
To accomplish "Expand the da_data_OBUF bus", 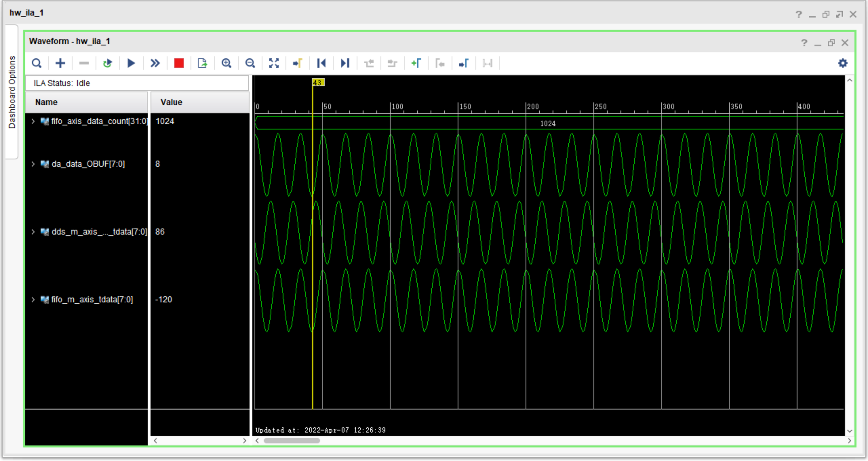I will [33, 164].
